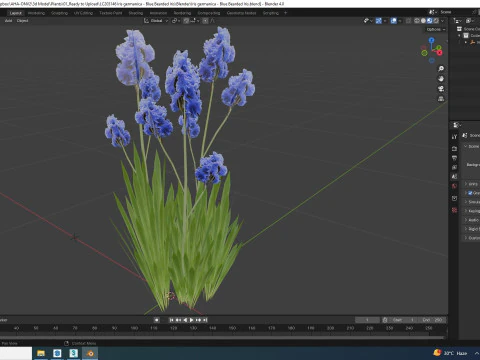Switch to the Modeling workspace tab

coord(36,13)
